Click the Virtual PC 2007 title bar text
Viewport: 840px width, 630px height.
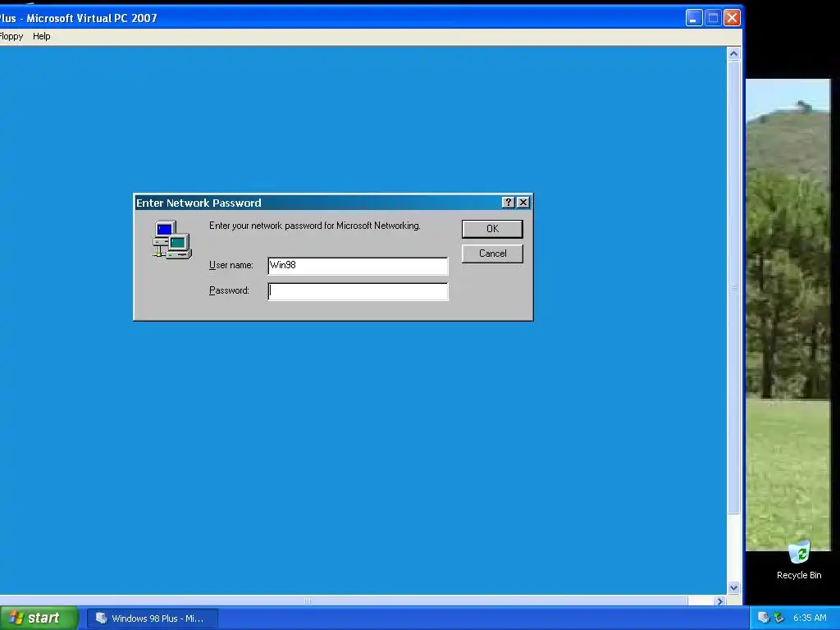[x=78, y=18]
